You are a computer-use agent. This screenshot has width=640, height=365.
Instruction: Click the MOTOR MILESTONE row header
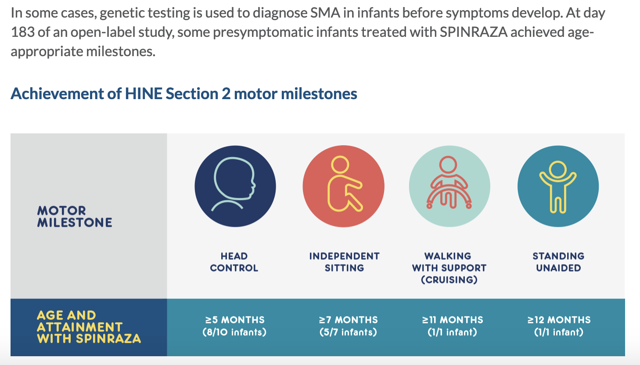[x=74, y=216]
